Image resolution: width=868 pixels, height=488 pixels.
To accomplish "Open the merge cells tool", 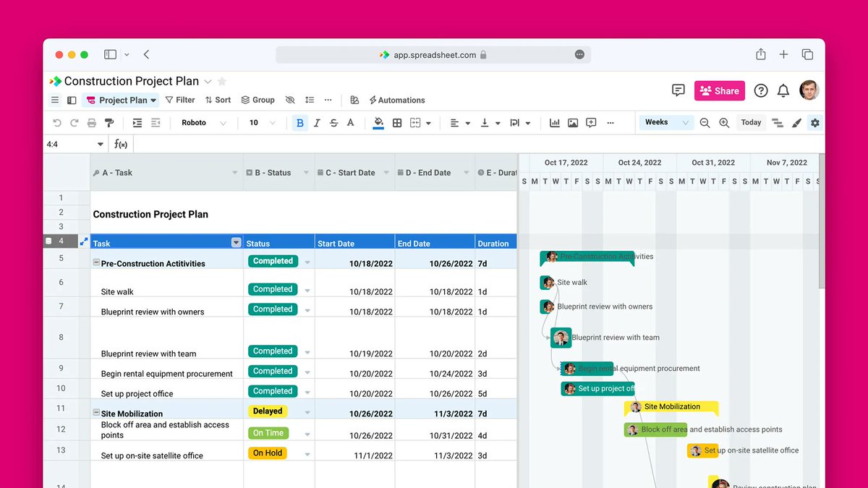I will pyautogui.click(x=417, y=123).
